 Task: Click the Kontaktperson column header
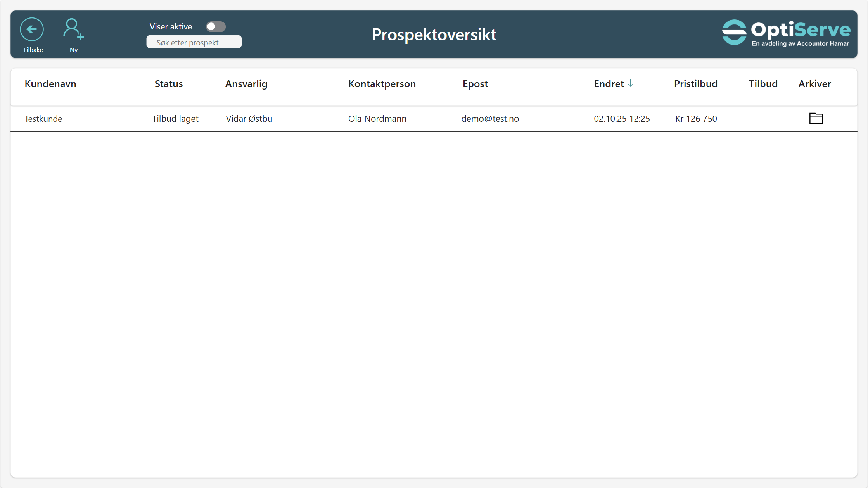point(382,84)
